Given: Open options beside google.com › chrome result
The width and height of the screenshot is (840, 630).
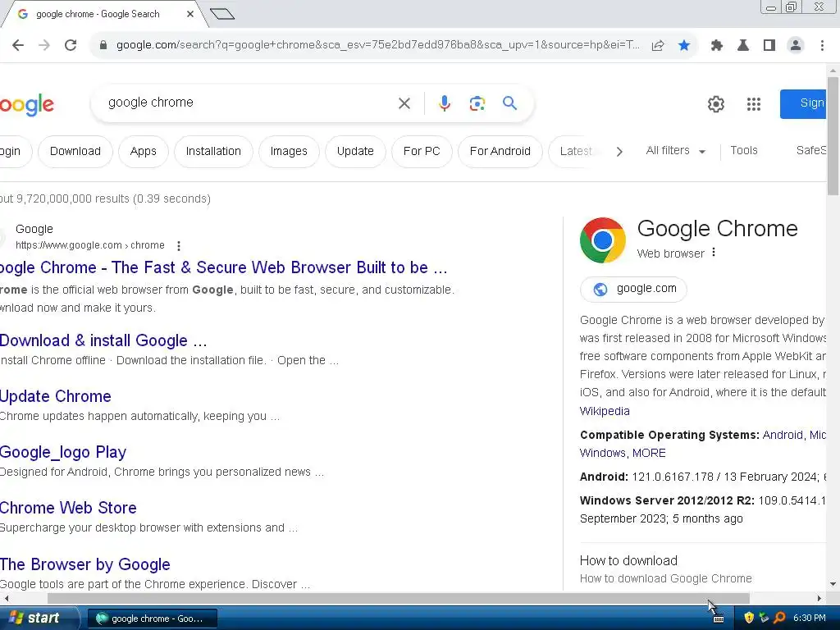Looking at the screenshot, I should (178, 245).
